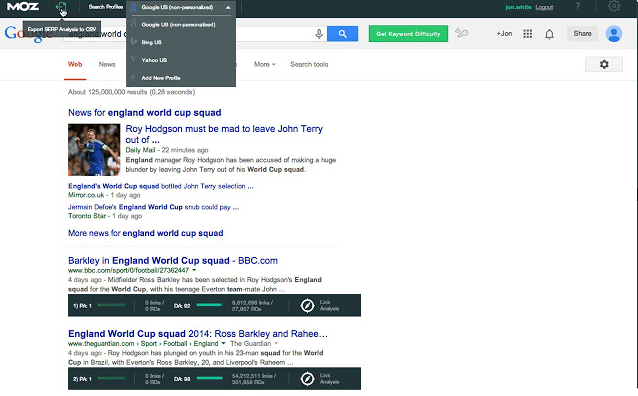Open Google search settings gear button

[x=604, y=64]
